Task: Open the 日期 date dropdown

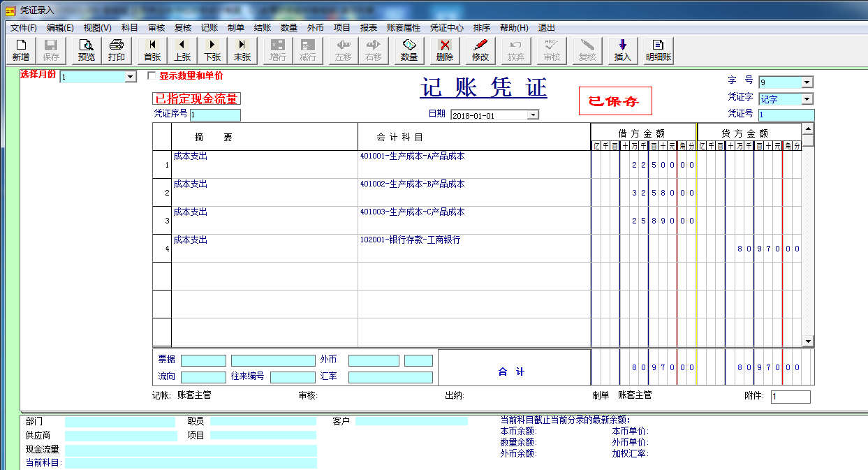Action: click(533, 115)
